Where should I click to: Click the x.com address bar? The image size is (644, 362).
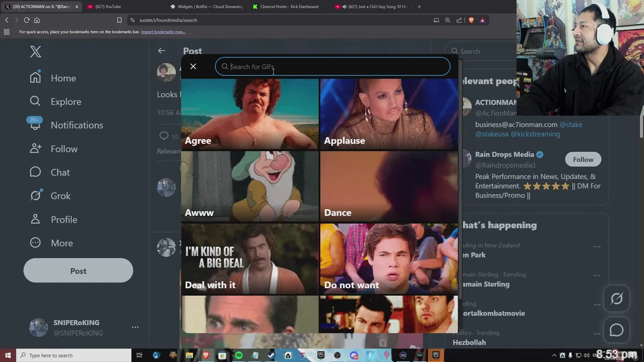pos(282,20)
